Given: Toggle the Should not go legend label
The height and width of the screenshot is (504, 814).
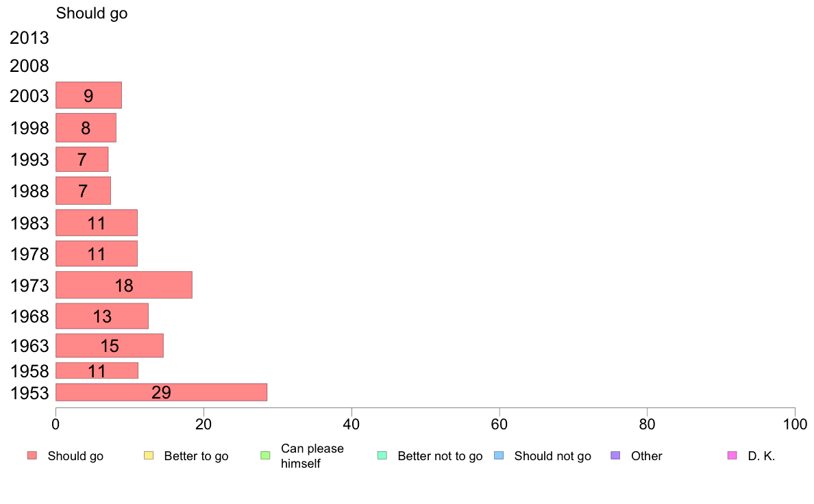Looking at the screenshot, I should tap(553, 456).
